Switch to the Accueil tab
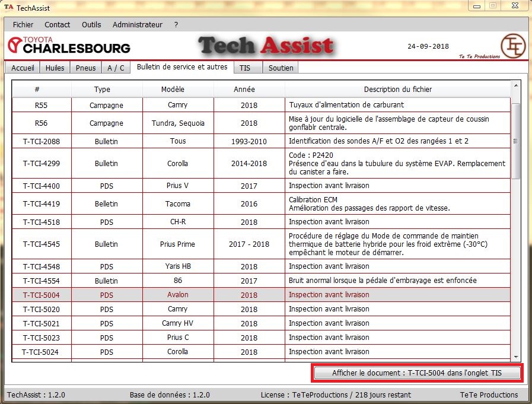 point(23,68)
